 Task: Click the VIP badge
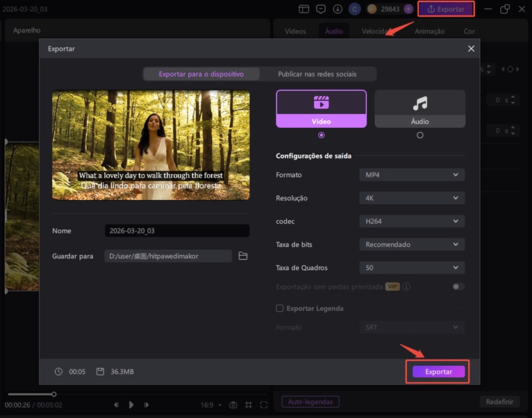392,287
